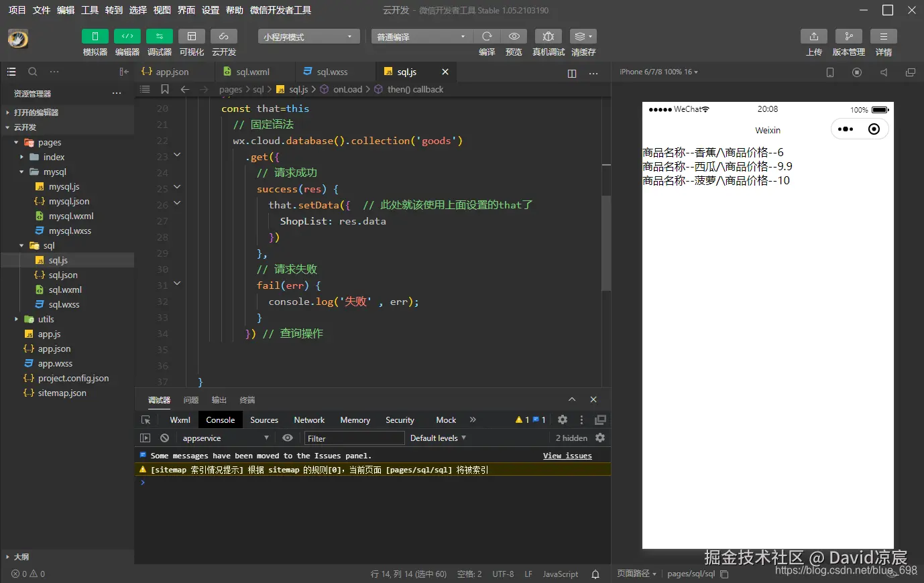Click the Upload icon button
Image resolution: width=924 pixels, height=583 pixels.
coord(813,37)
